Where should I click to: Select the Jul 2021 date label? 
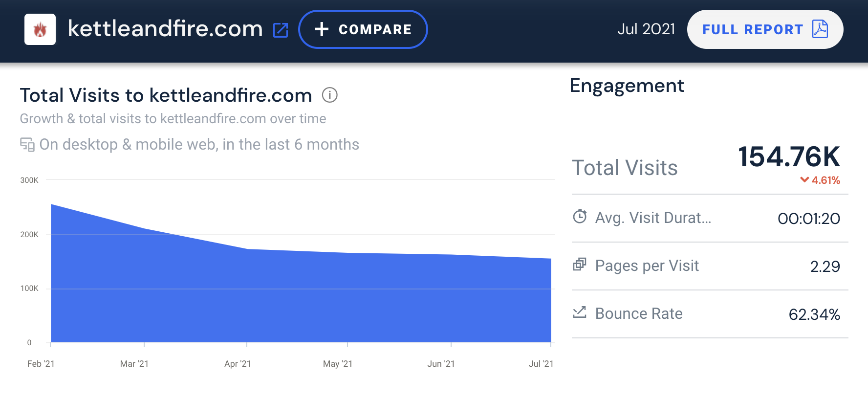point(646,29)
